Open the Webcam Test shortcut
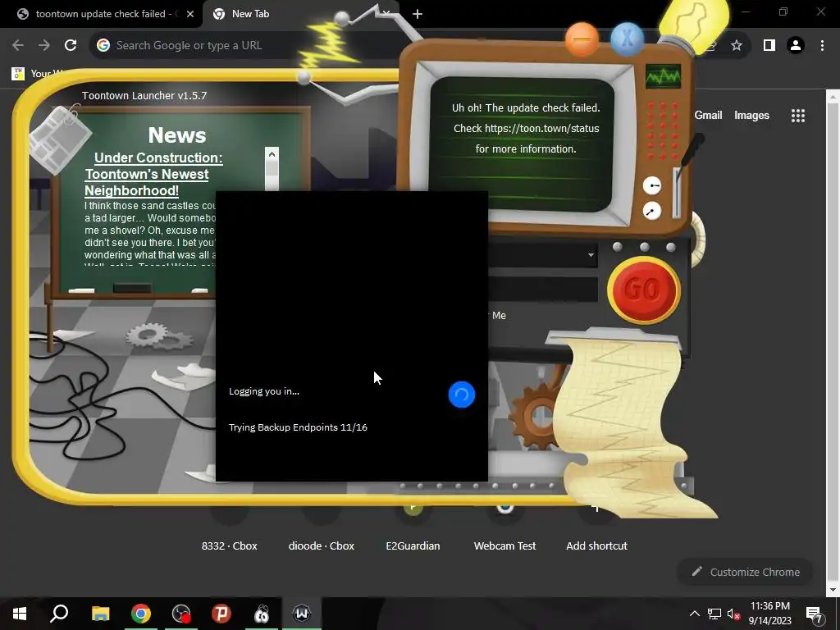 coord(504,546)
